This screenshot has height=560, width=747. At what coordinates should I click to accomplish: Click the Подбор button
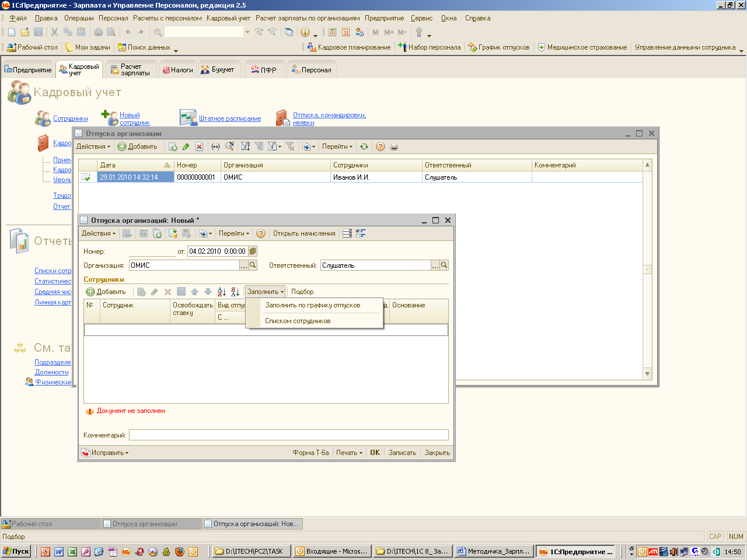(x=302, y=292)
